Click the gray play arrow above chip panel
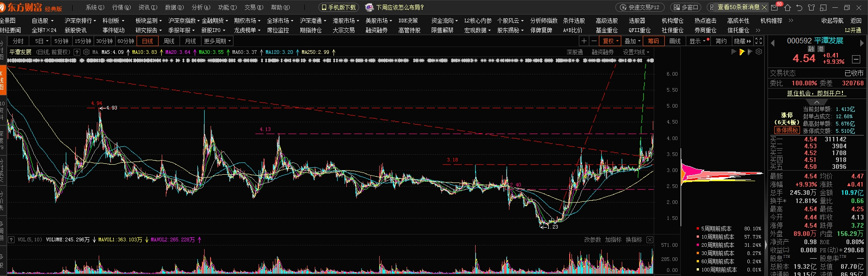This screenshot has width=868, height=276. click(x=750, y=52)
